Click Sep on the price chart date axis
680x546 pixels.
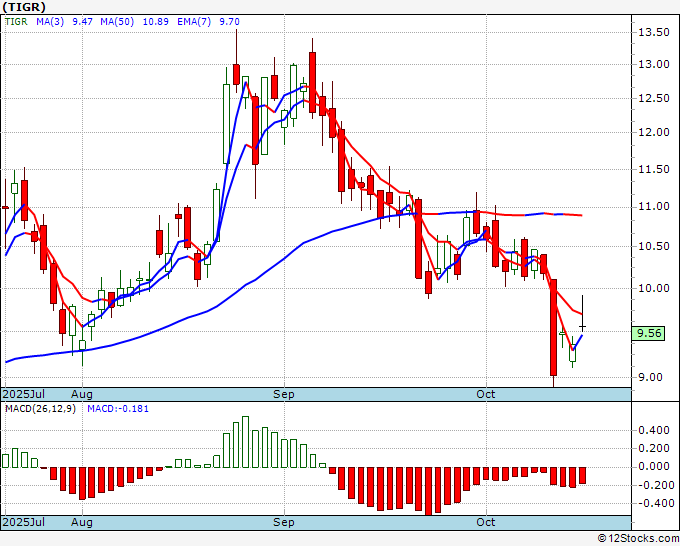[x=284, y=394]
